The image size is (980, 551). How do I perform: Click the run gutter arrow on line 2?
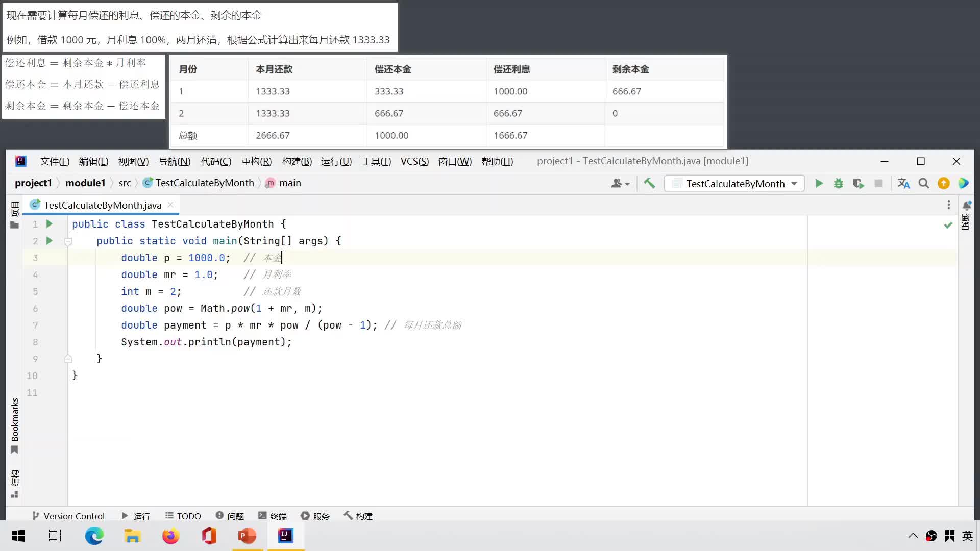tap(50, 240)
